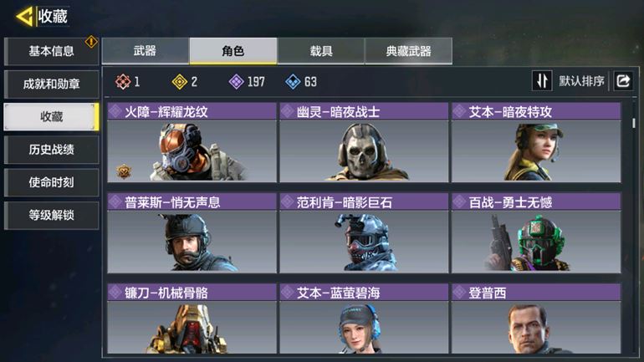Image resolution: width=644 pixels, height=362 pixels.
Task: Select the 百战-勇士无憾 character card
Action: (536, 233)
